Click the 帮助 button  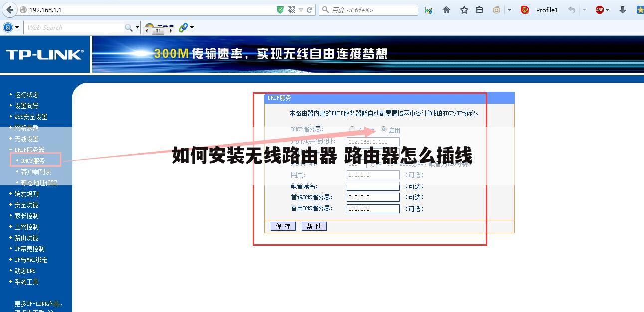[x=314, y=226]
